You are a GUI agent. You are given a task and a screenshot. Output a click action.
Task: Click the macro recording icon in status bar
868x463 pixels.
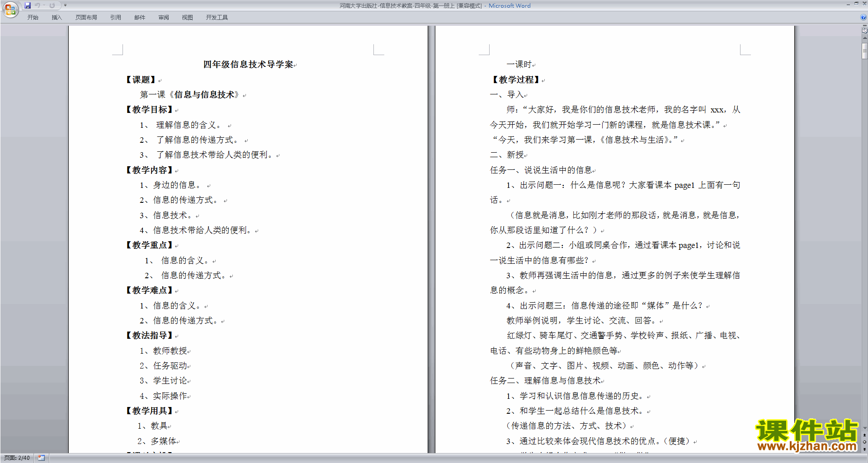pyautogui.click(x=42, y=458)
